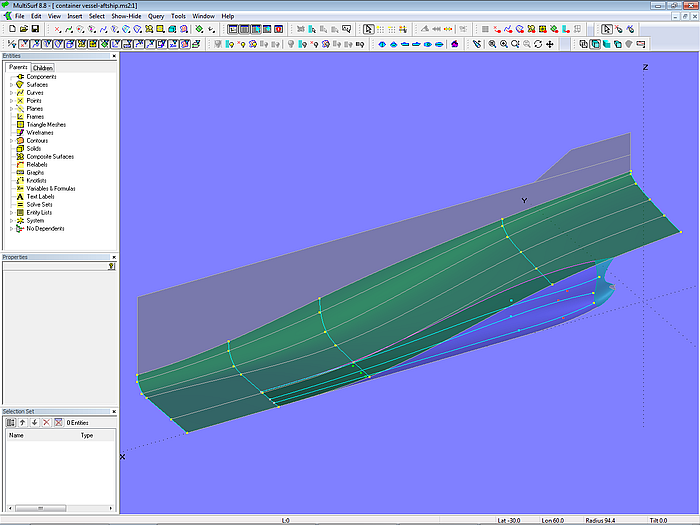
Task: Click the New file icon
Action: (x=11, y=29)
